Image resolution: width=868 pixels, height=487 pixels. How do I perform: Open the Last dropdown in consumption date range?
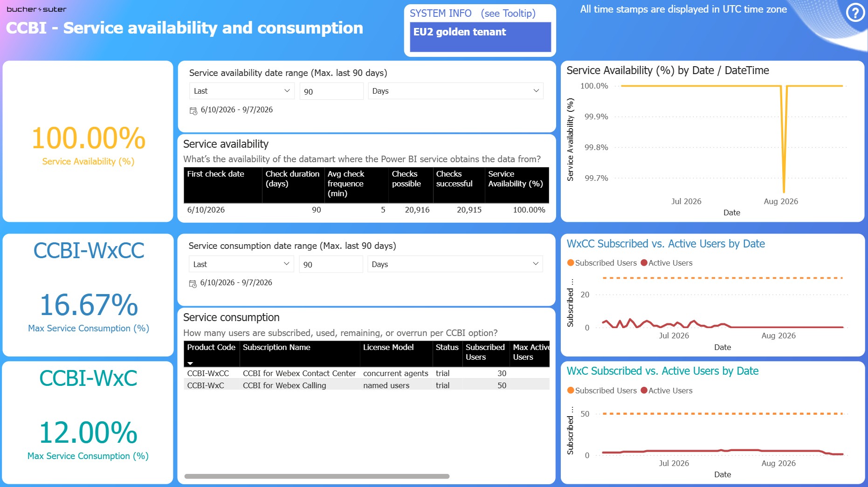[x=241, y=264]
